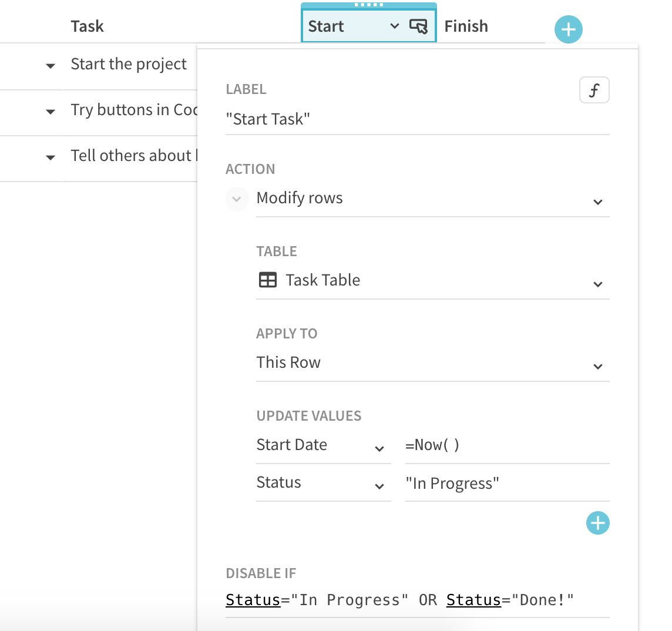Click the formula icon beside Label
This screenshot has height=631, width=672.
pos(594,90)
